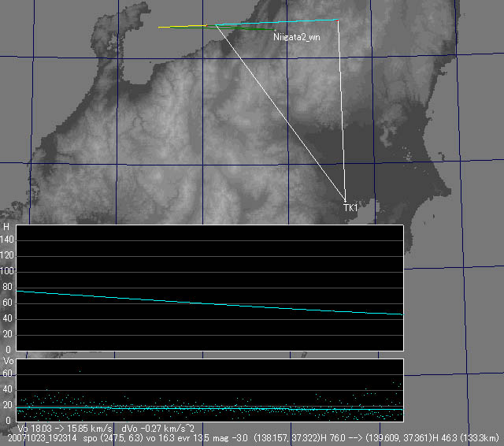
Task: Click the cyan height profile line
Action: (x=209, y=303)
